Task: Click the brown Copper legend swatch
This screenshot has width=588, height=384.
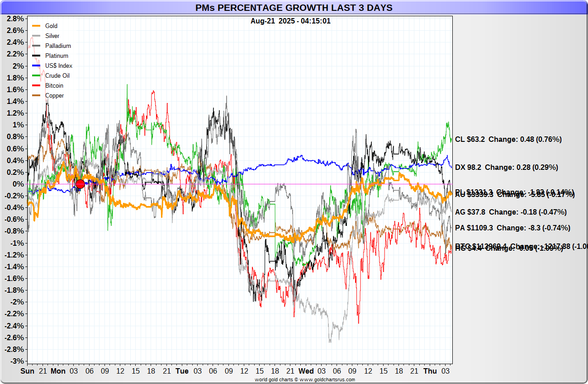Action: [x=37, y=96]
